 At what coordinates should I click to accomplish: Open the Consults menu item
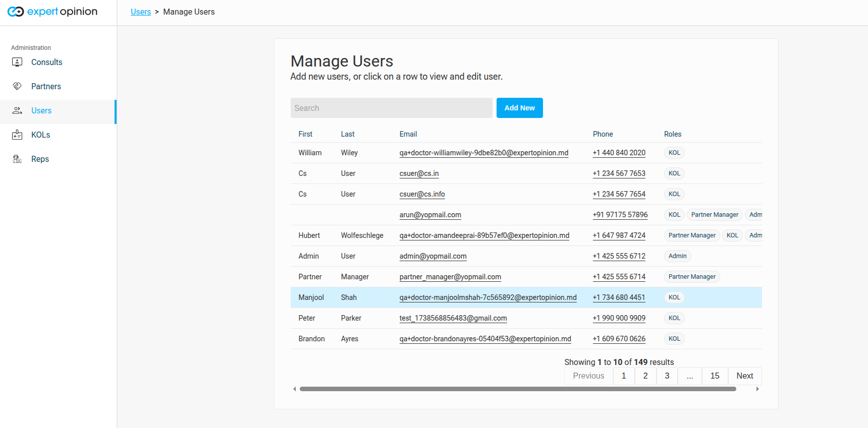click(47, 62)
